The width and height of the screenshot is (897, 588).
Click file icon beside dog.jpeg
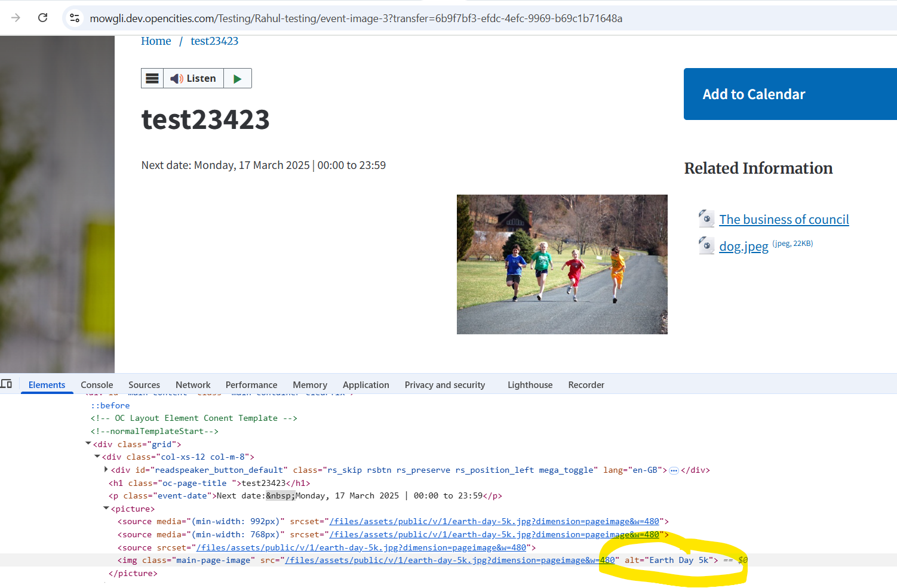[706, 245]
